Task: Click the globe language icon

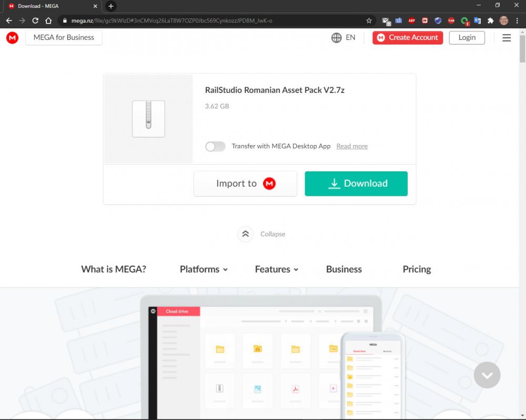Action: pyautogui.click(x=337, y=38)
